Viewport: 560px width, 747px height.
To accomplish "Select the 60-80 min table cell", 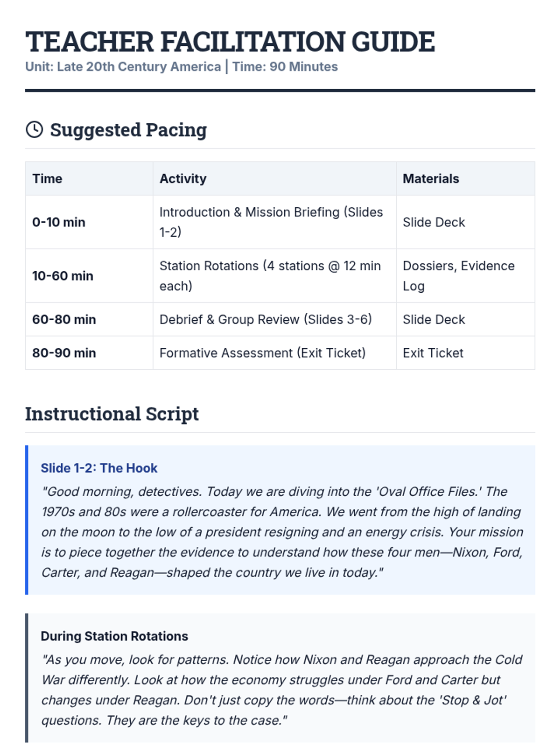I will pyautogui.click(x=64, y=319).
